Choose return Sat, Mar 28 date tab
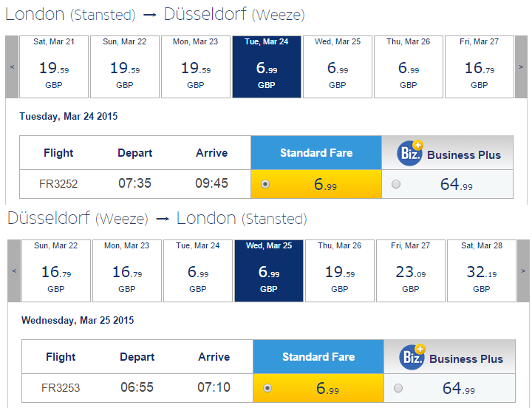The width and height of the screenshot is (532, 408). pyautogui.click(x=481, y=271)
